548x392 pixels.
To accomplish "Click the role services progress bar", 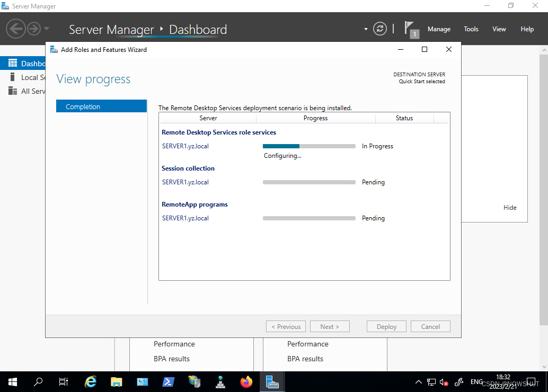I will [309, 146].
